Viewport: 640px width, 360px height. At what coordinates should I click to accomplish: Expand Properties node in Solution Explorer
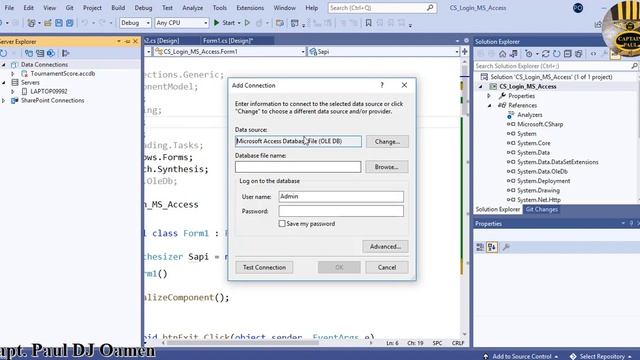tap(489, 96)
